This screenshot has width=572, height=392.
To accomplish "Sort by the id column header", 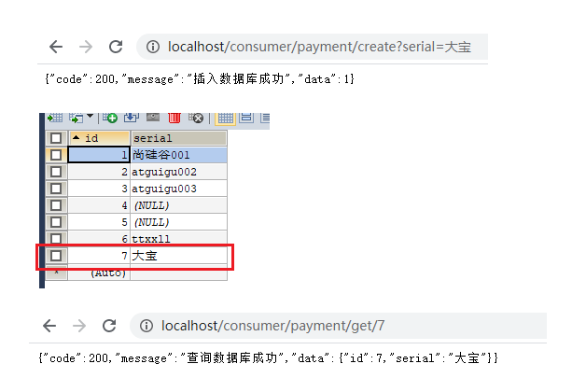I will (99, 138).
